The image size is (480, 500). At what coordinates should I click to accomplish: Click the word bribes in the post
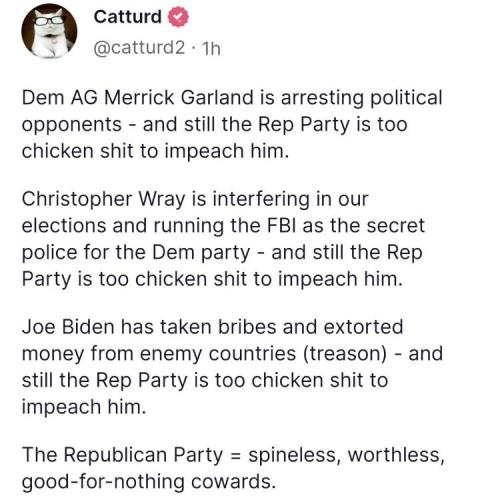point(247,326)
